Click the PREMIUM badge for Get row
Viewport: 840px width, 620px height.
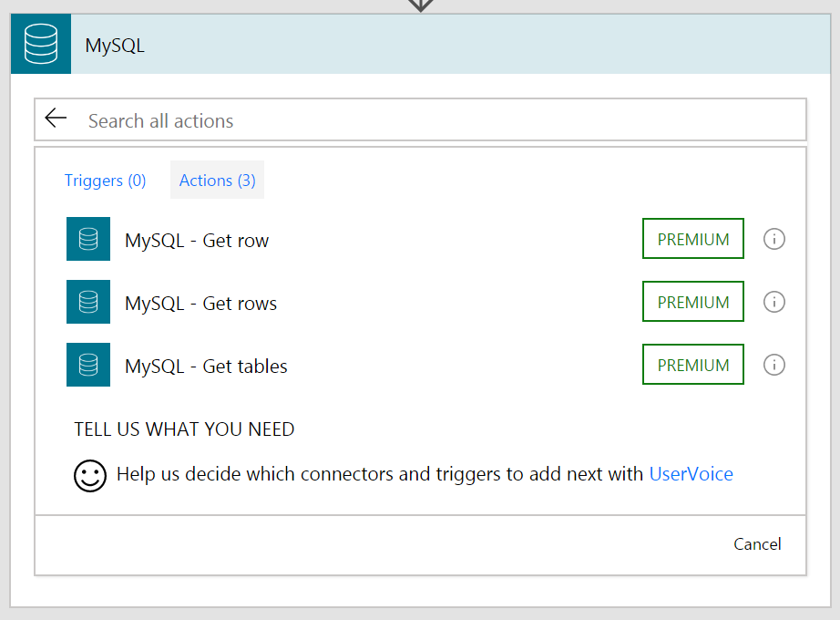[x=692, y=239]
